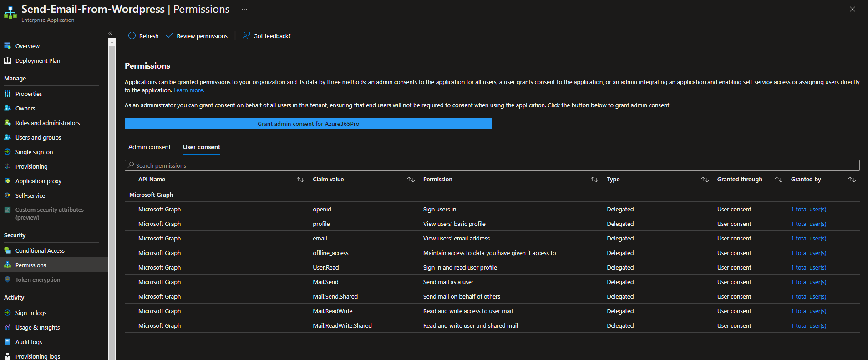868x360 pixels.
Task: Open Custom security attributes (preview)
Action: click(x=50, y=214)
